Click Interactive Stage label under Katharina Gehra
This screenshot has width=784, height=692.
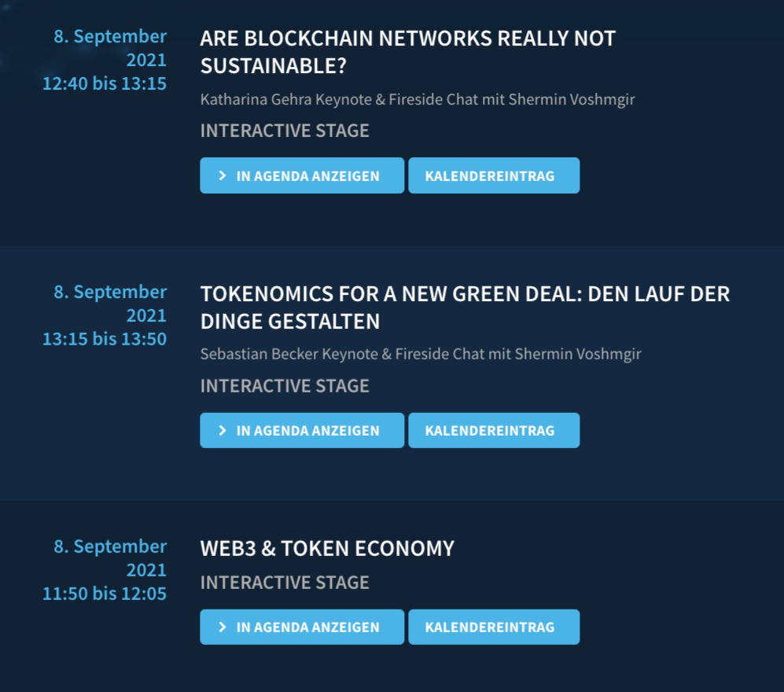(x=285, y=131)
